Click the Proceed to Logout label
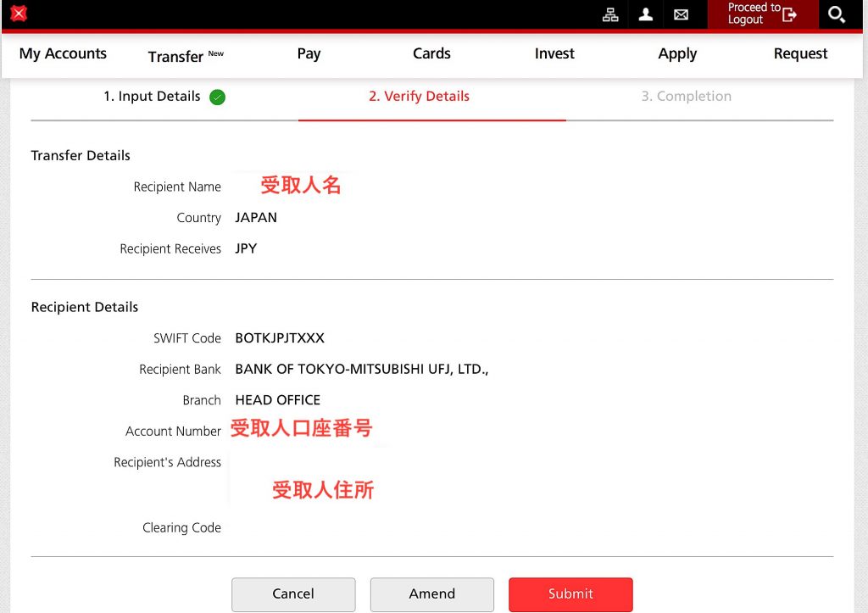 pyautogui.click(x=754, y=14)
